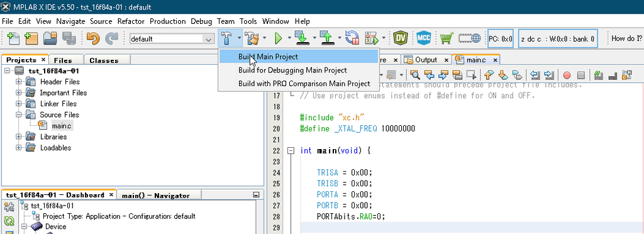Click the New Project toolbar icon
This screenshot has width=644, height=234.
pos(31,38)
